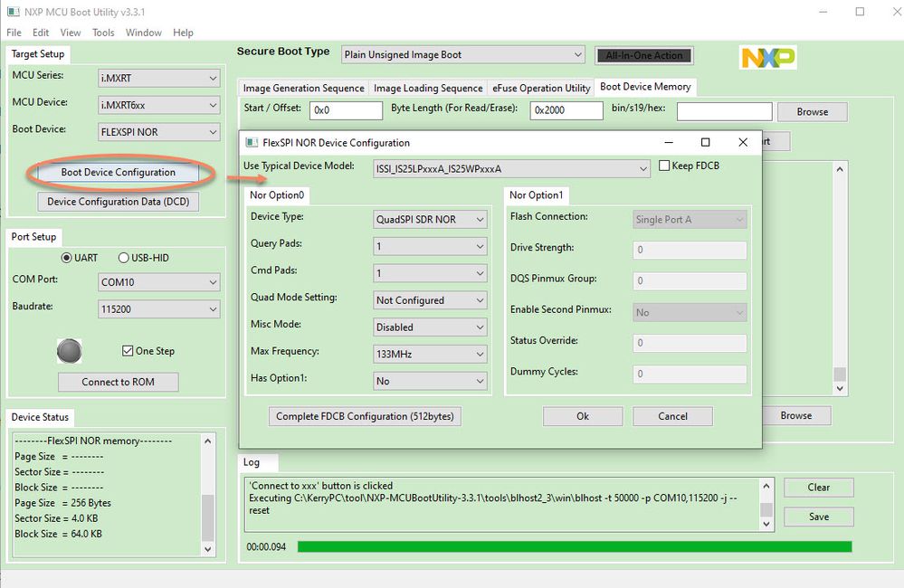Close the FlexSPI NOR Device Configuration dialog

pyautogui.click(x=743, y=142)
